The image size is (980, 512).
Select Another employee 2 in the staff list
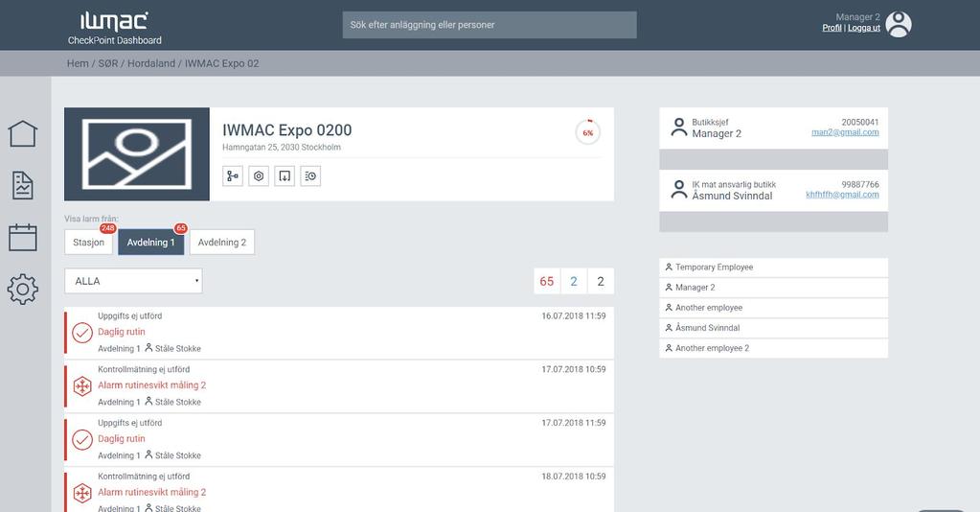tap(774, 348)
